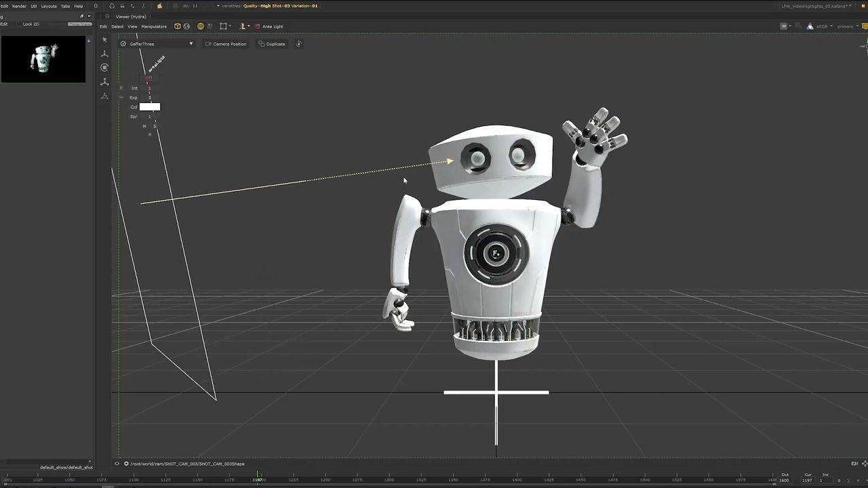Open the Layouts menu
Viewport: 868px width, 488px height.
[49, 6]
